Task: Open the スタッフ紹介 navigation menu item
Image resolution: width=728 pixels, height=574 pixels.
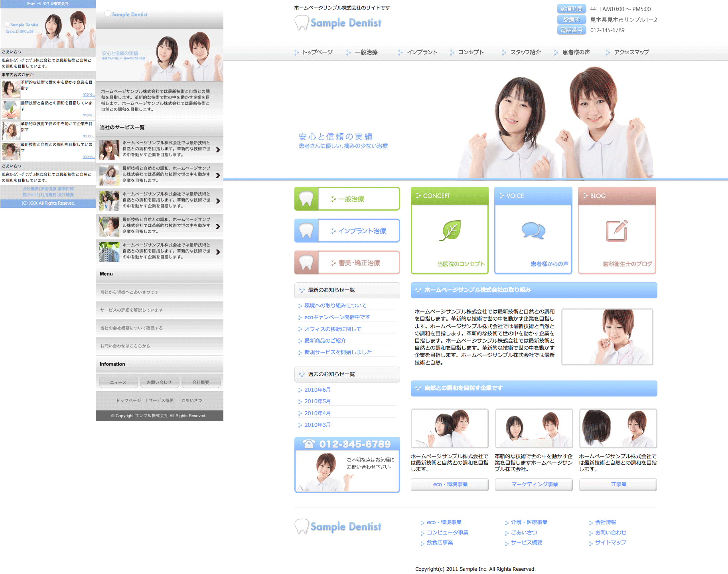Action: tap(525, 52)
